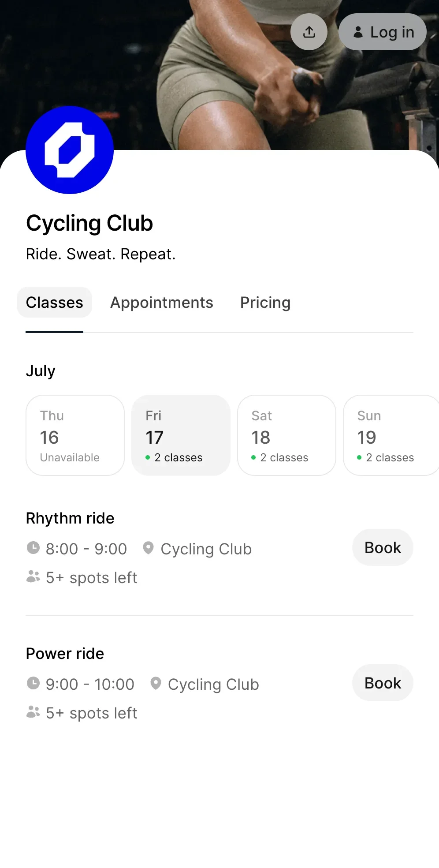Click the people icon under Power ride
The image size is (439, 868).
pos(33,712)
